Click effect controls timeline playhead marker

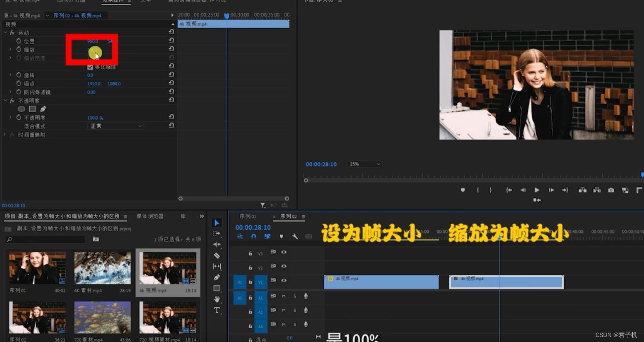click(226, 16)
